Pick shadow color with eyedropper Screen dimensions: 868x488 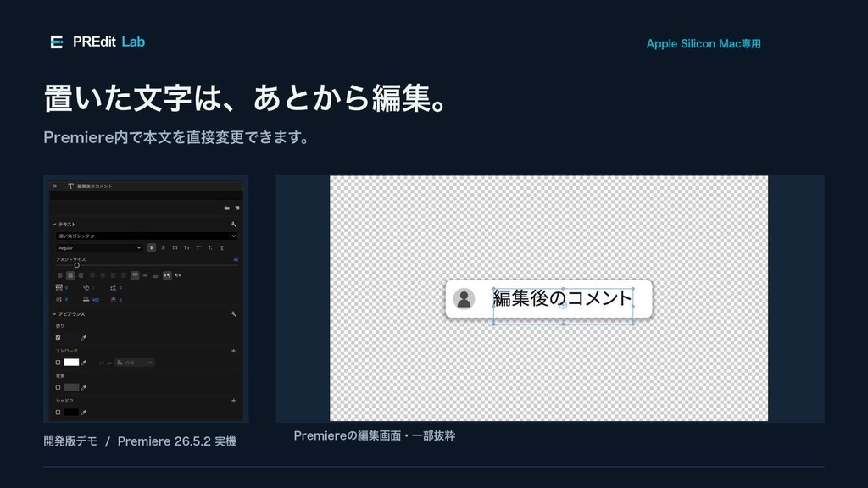[84, 413]
